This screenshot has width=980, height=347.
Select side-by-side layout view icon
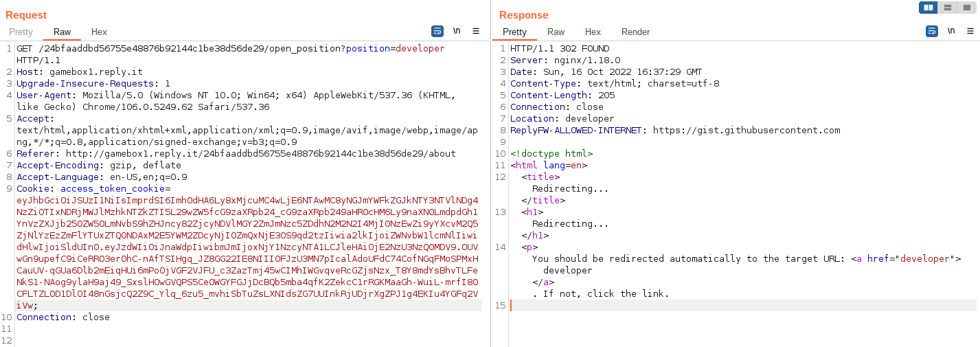point(928,8)
